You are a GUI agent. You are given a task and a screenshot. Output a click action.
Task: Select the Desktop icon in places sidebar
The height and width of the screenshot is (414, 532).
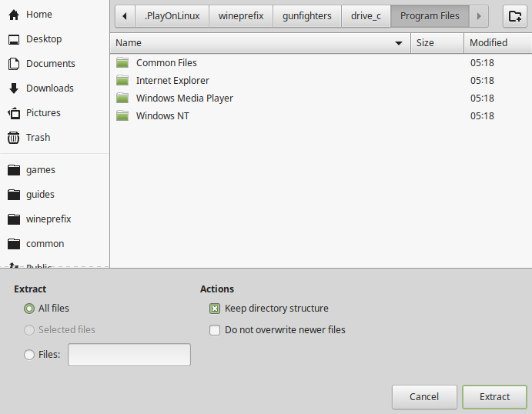(x=14, y=39)
